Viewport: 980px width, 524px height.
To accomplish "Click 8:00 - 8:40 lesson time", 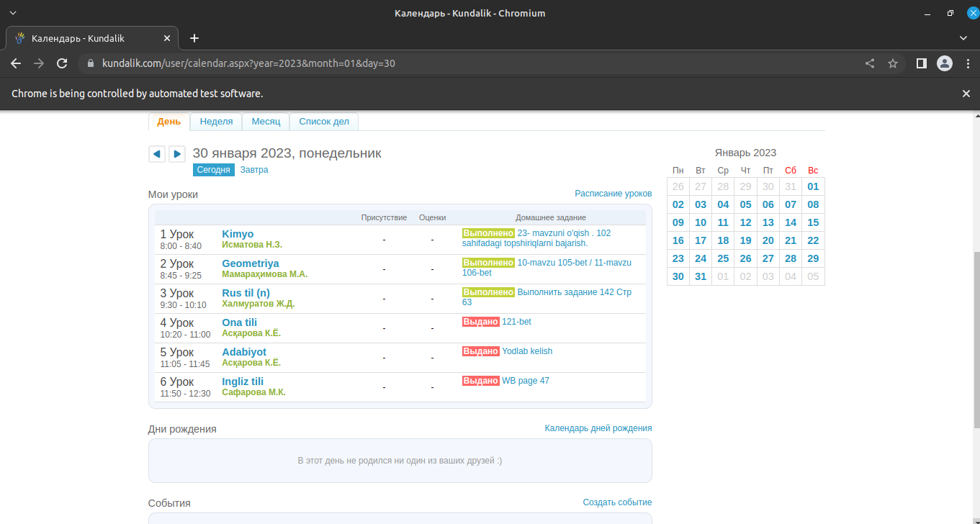I will click(181, 246).
